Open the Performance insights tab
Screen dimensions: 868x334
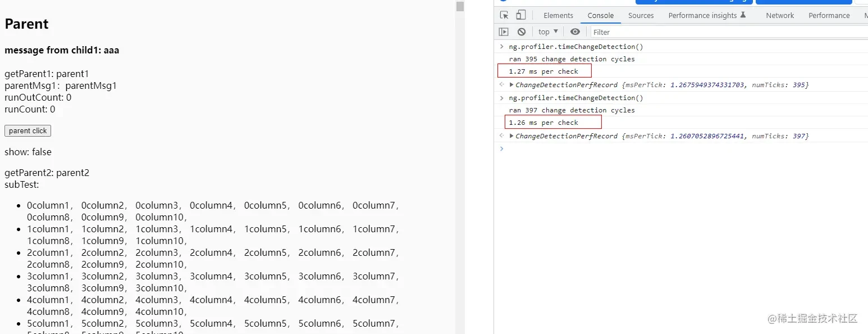[x=702, y=15]
